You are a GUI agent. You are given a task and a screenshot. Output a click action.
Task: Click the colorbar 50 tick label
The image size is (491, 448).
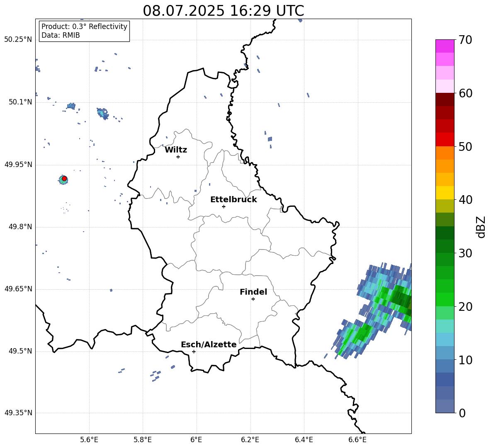pos(465,147)
